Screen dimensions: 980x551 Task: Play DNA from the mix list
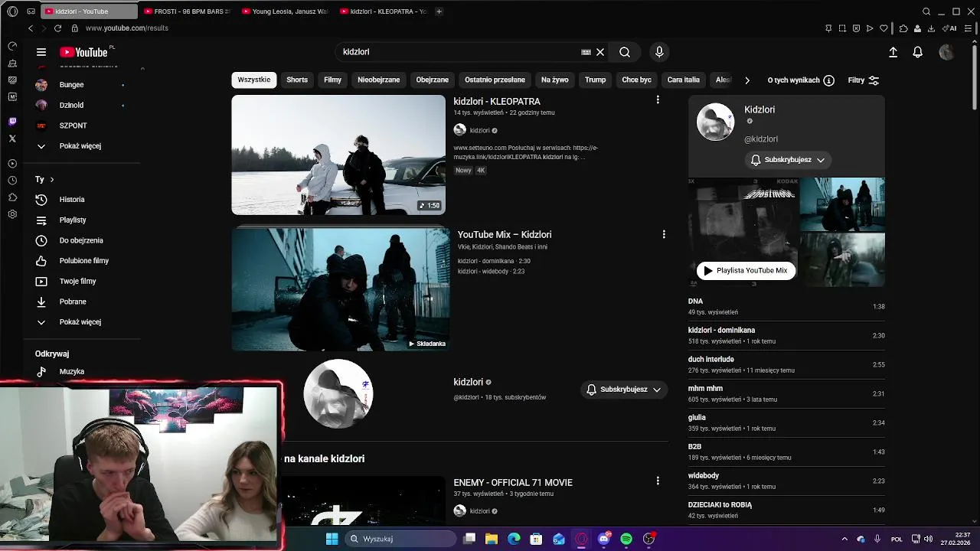[x=786, y=306]
